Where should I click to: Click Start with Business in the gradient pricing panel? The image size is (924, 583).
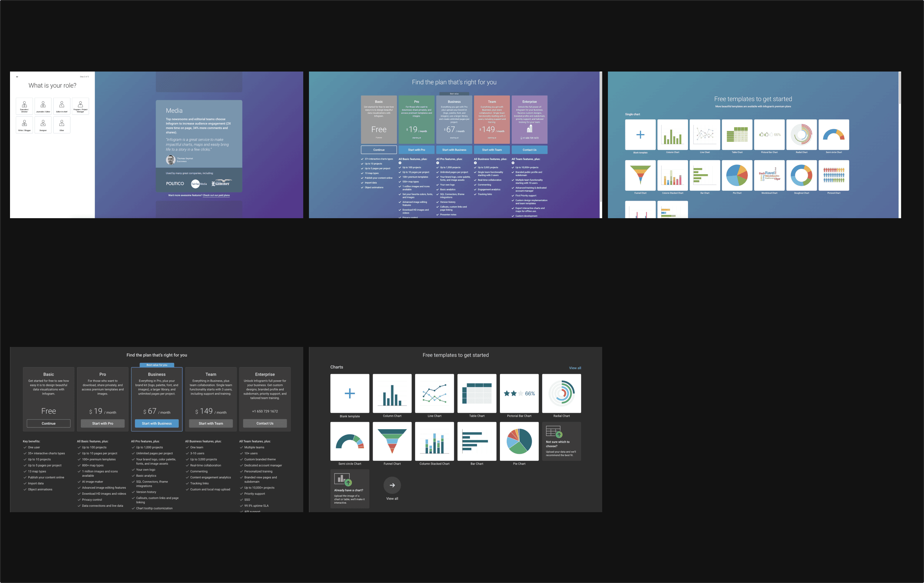coord(454,150)
